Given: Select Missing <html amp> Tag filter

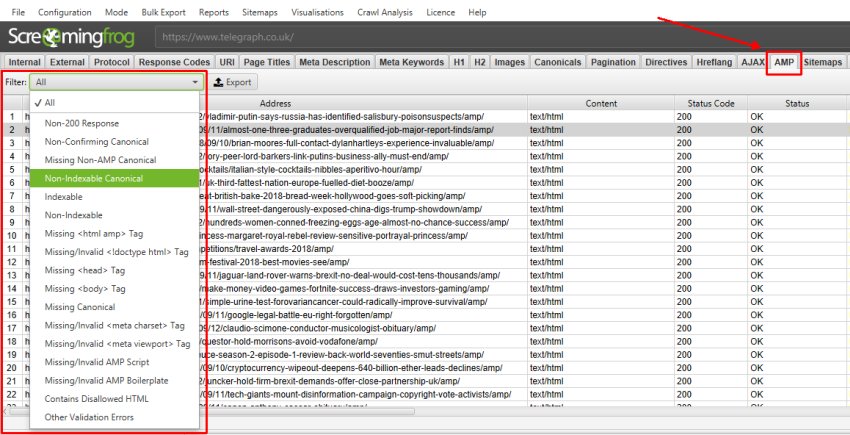Looking at the screenshot, I should [x=114, y=233].
